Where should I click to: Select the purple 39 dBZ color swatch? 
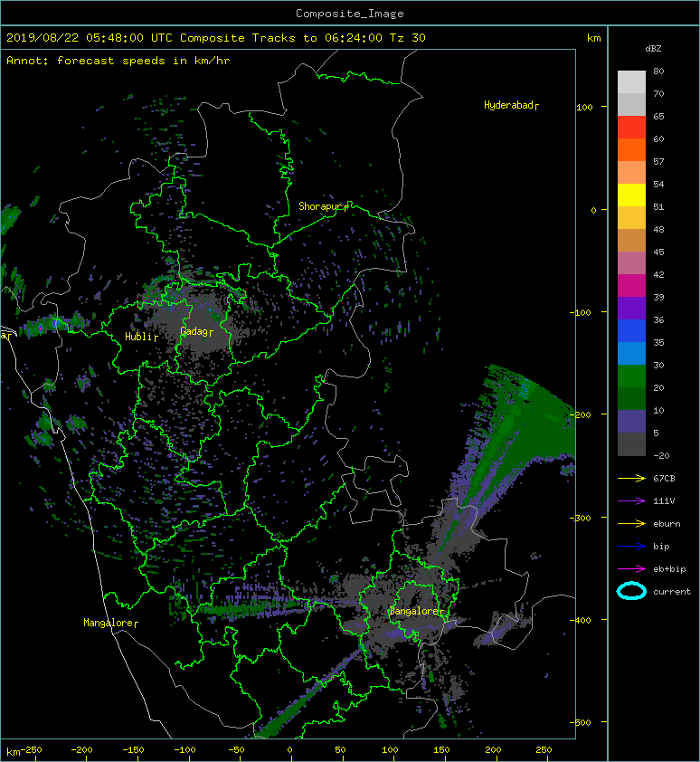click(631, 309)
